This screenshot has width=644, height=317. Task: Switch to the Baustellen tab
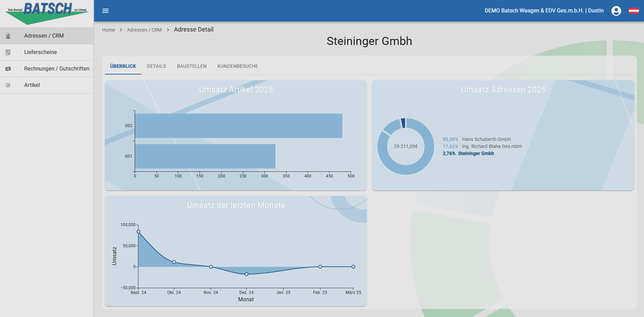(192, 66)
